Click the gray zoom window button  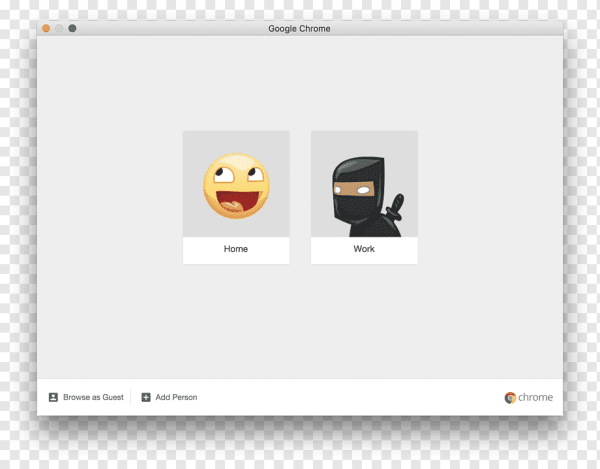click(x=72, y=28)
